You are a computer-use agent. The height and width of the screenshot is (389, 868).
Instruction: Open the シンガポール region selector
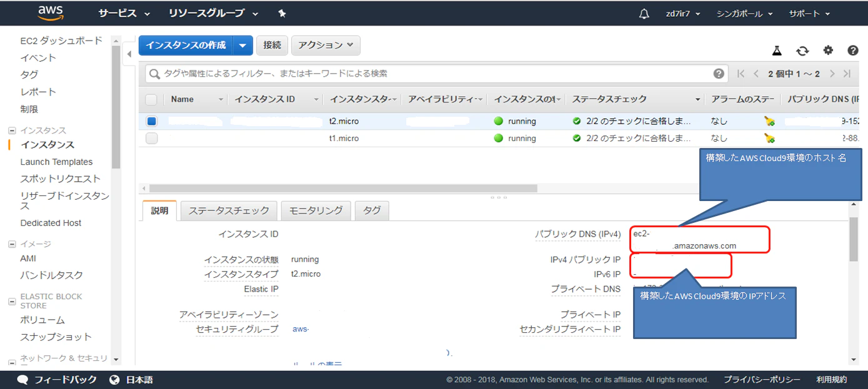coord(745,13)
